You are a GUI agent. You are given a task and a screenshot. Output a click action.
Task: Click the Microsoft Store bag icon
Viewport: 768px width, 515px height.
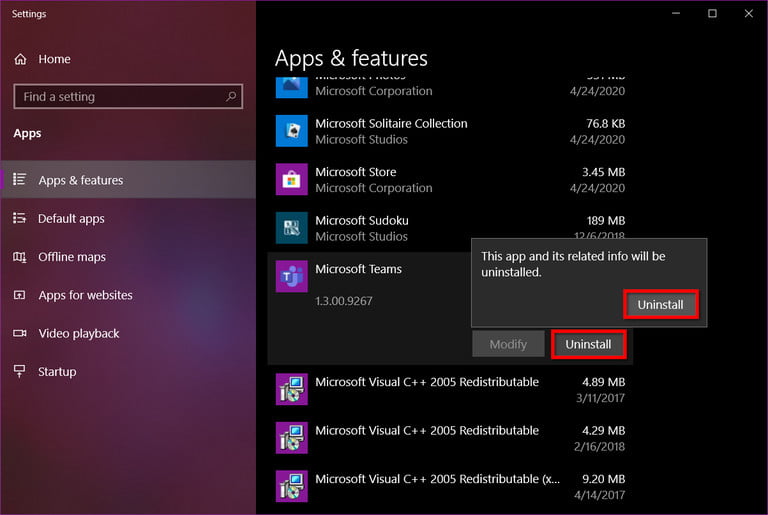[x=291, y=179]
